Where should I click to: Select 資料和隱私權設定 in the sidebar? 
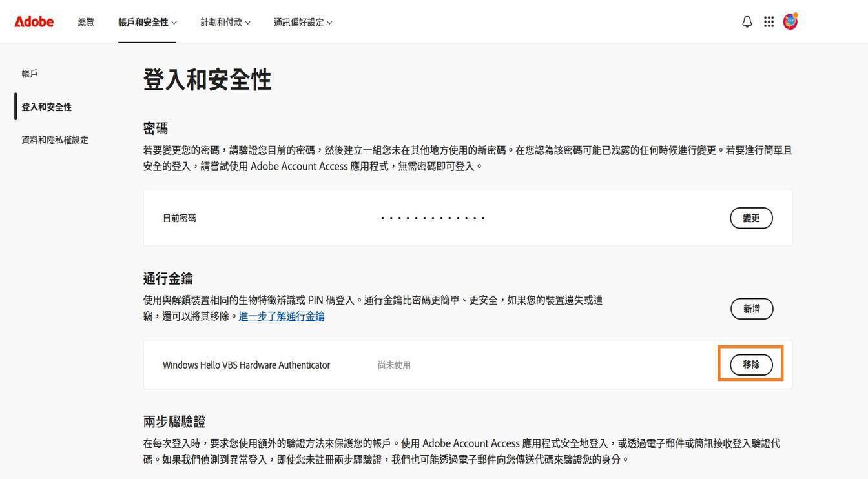pyautogui.click(x=54, y=138)
